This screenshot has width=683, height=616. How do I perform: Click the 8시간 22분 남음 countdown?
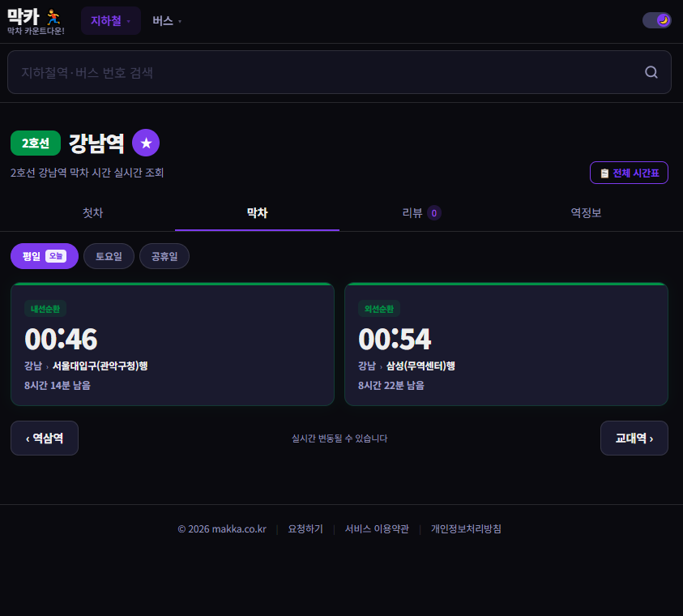[391, 386]
